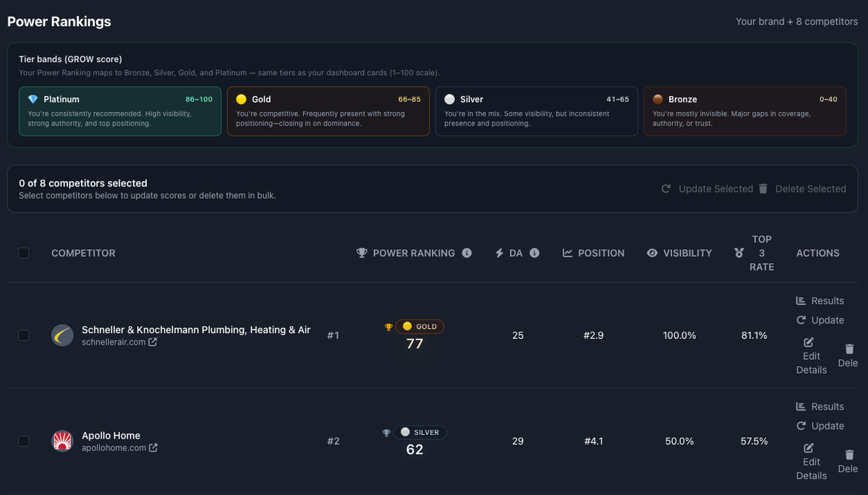The width and height of the screenshot is (868, 495).
Task: Select the Bronze tier card
Action: (x=745, y=111)
